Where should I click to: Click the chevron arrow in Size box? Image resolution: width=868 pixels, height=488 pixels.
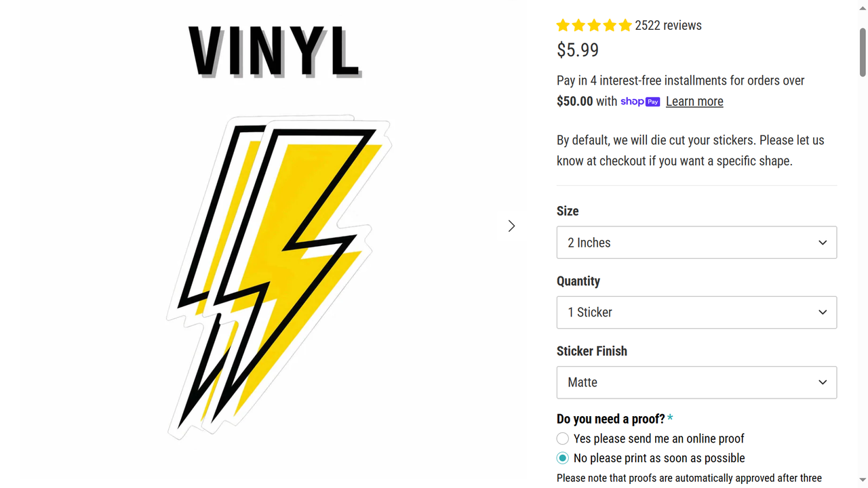(x=823, y=243)
